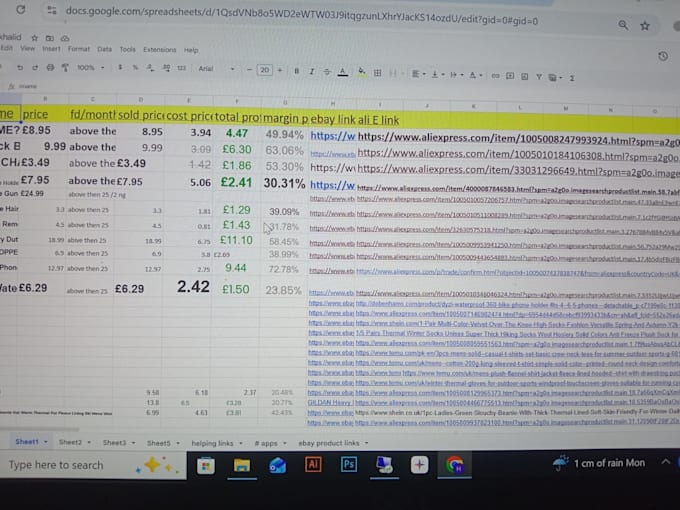This screenshot has height=510, width=680.
Task: Open the fill color picker
Action: tap(362, 72)
